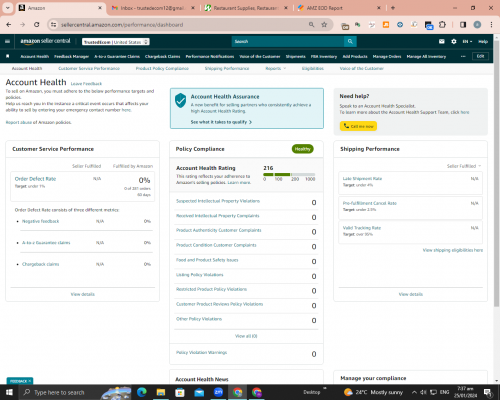This screenshot has height=400, width=500.
Task: Open Suspected Intellectual Property Violations link
Action: click(218, 201)
